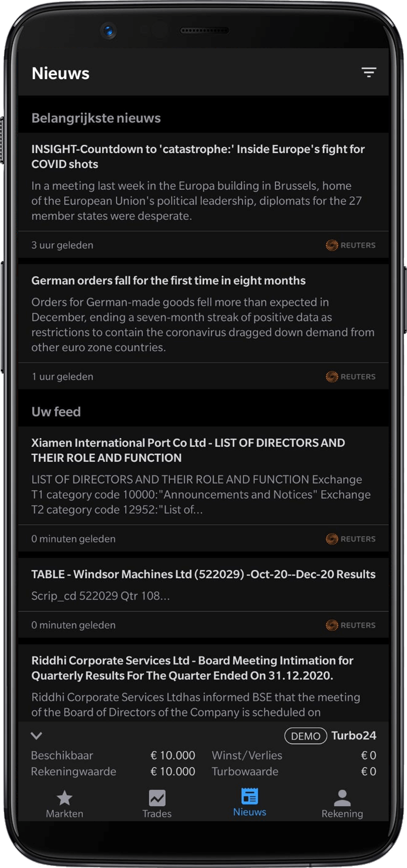Screen dimensions: 407x868
Task: Click Reuters logo on German orders article
Action: [351, 377]
